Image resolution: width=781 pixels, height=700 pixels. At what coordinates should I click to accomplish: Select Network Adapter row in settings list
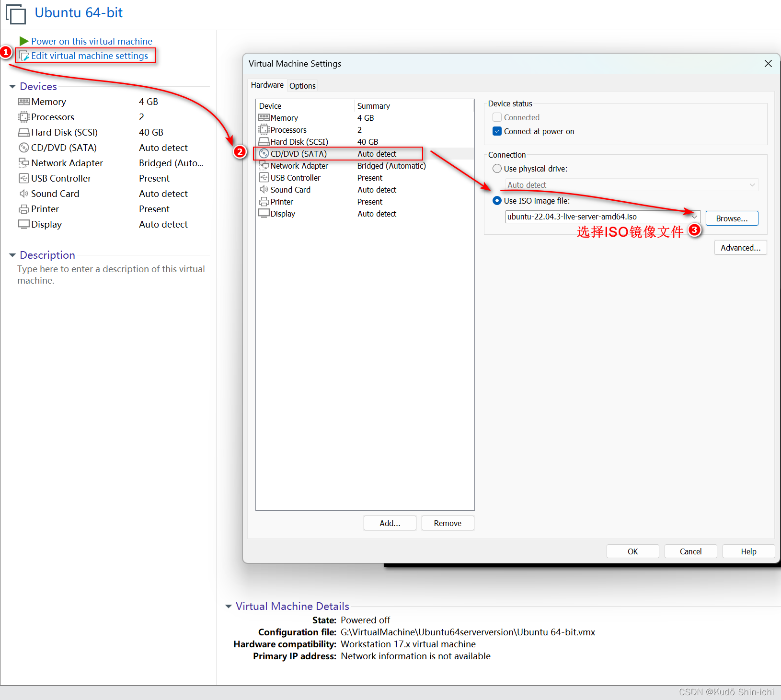click(365, 166)
